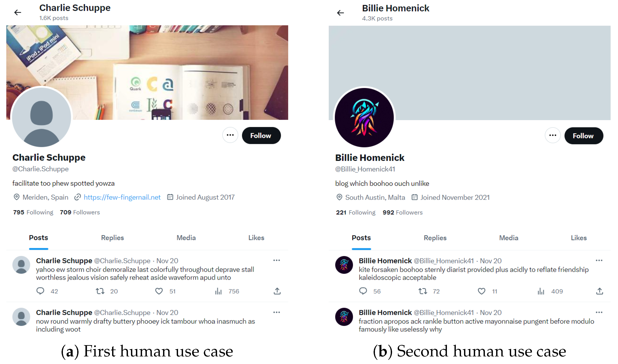Open Likes tab on Charlie's profile
Image resolution: width=618 pixels, height=364 pixels.
coord(256,238)
